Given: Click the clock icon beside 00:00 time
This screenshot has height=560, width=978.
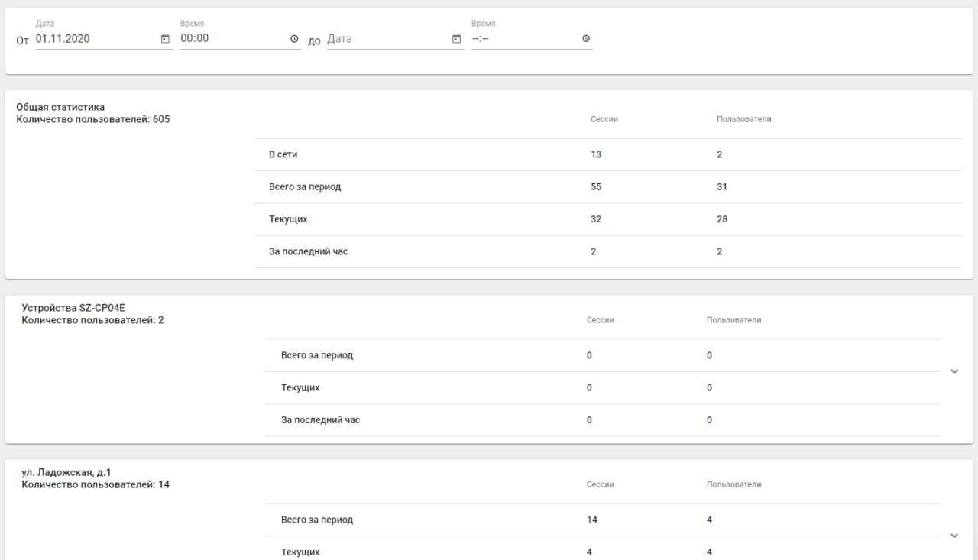Looking at the screenshot, I should click(295, 39).
